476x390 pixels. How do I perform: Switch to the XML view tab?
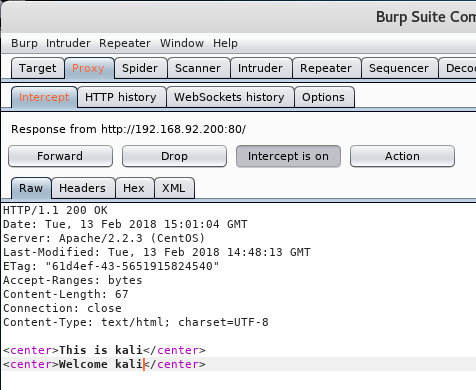coord(174,188)
